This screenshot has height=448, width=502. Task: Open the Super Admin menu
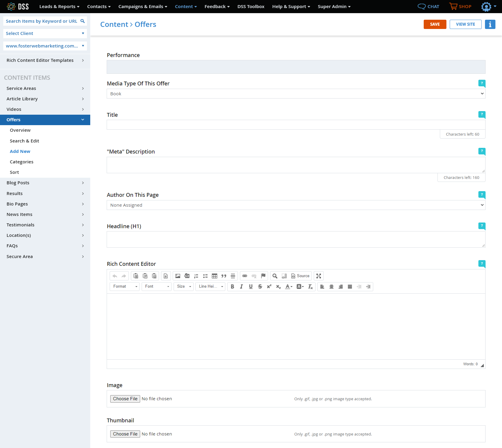[x=334, y=6]
